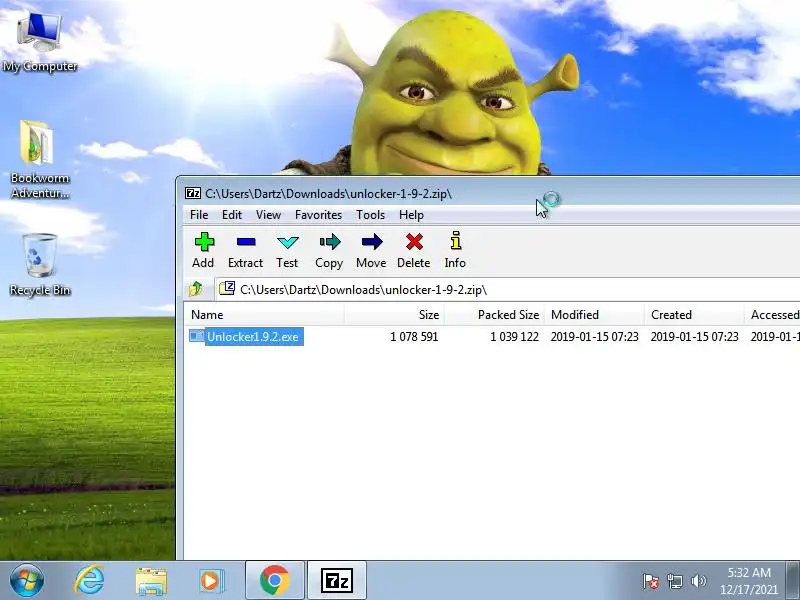Screen dimensions: 800x600
Task: Go up one folder level icon
Action: tap(196, 289)
